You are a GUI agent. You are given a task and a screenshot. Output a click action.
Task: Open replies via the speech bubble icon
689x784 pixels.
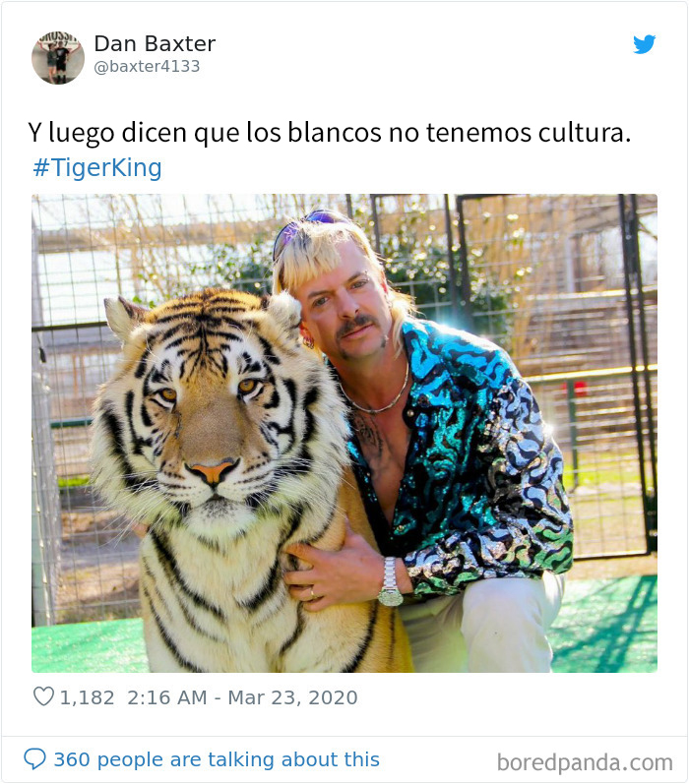35,759
